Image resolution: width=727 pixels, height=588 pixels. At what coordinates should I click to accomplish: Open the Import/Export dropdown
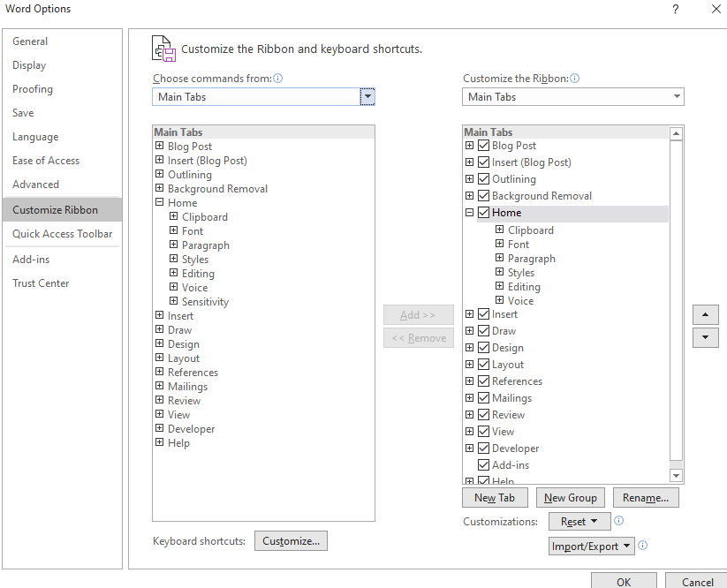pyautogui.click(x=591, y=547)
